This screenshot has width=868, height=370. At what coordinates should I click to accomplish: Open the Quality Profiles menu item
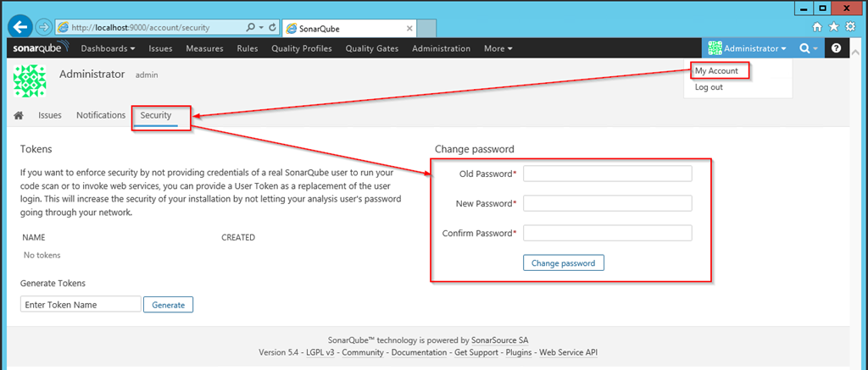tap(301, 49)
